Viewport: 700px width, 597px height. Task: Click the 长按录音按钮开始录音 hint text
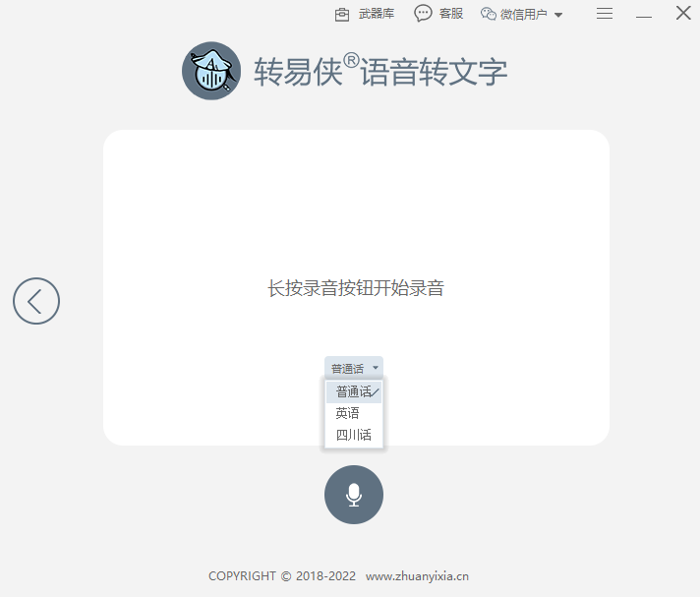coord(356,288)
